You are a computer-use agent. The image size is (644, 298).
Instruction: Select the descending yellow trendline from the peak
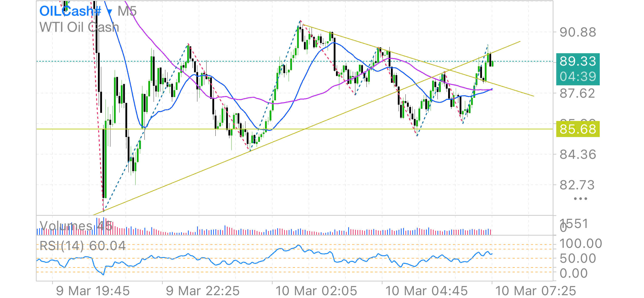click(x=356, y=41)
